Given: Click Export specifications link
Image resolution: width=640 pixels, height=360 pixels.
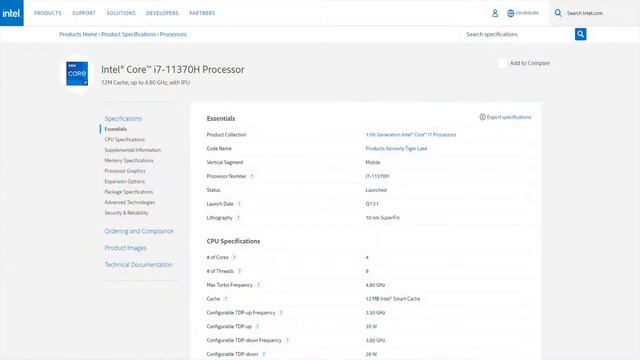Looking at the screenshot, I should 509,117.
